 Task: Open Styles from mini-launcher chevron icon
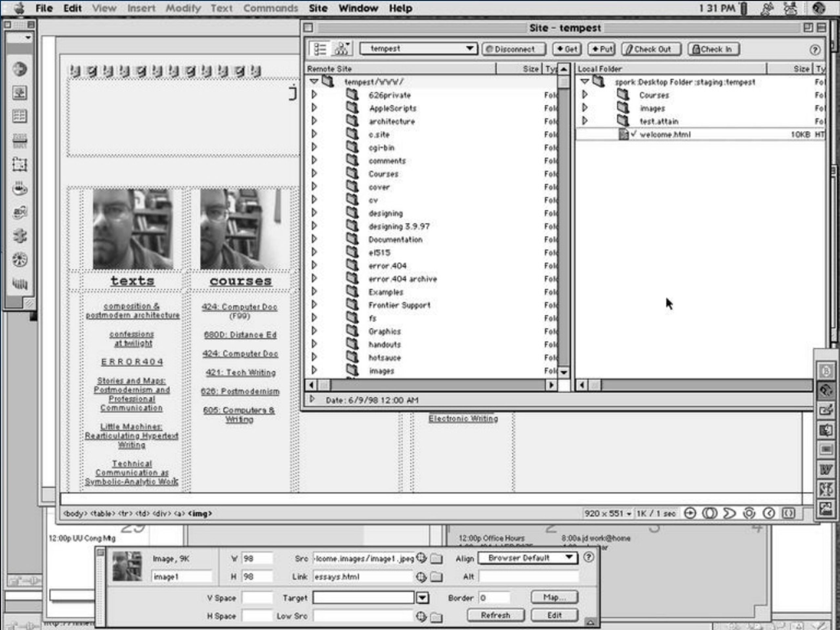[729, 514]
